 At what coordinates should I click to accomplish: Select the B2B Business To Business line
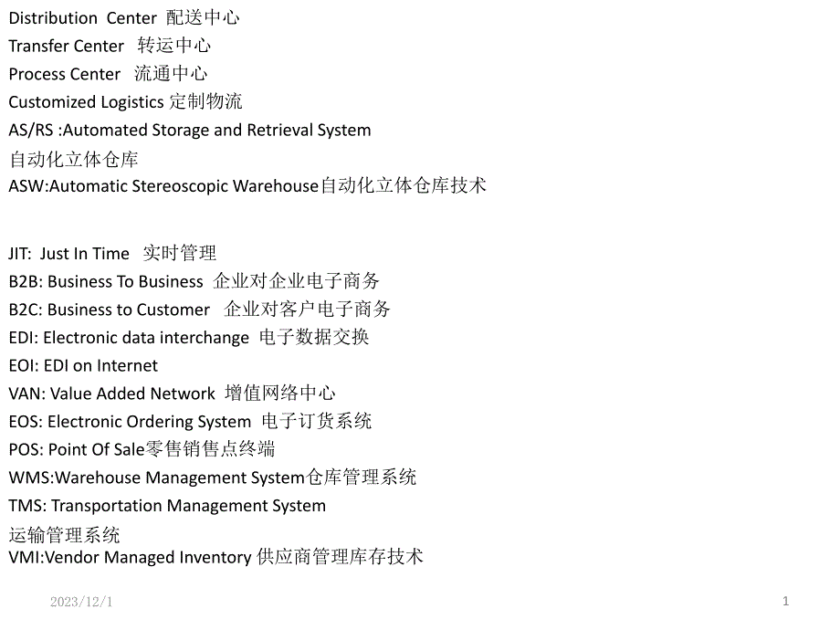(x=194, y=281)
